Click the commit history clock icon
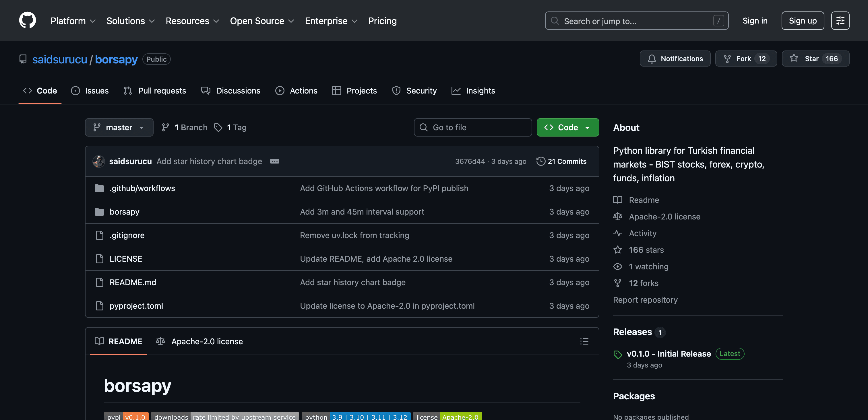This screenshot has height=420, width=868. click(x=540, y=161)
